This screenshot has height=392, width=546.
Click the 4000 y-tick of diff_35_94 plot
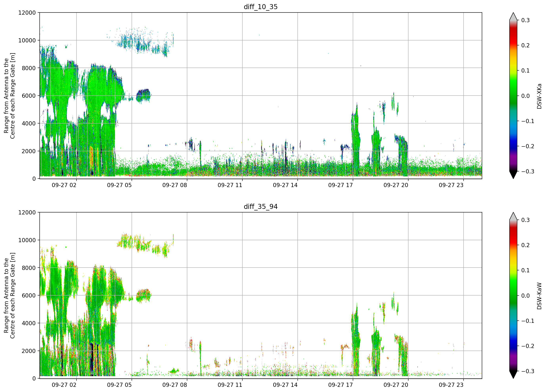(x=29, y=323)
